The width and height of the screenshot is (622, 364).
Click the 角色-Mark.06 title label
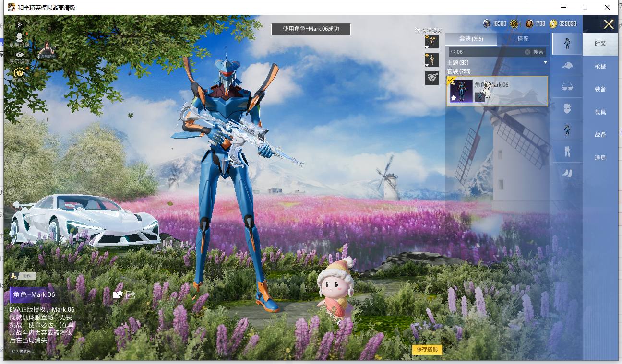pos(34,294)
